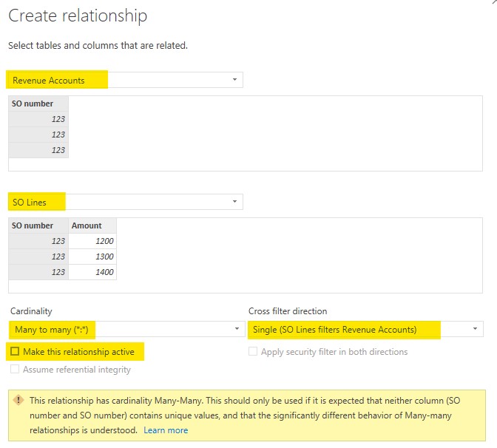Viewport: 497px width, 448px height.
Task: Click SO number 123 beside amount 1400
Action: click(38, 272)
